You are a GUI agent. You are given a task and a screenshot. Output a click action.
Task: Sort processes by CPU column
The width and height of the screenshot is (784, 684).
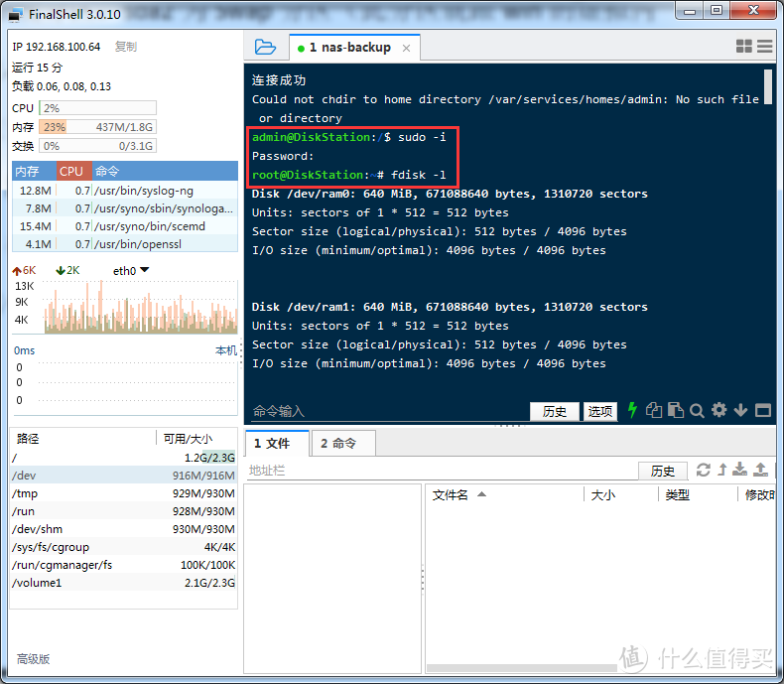[74, 171]
